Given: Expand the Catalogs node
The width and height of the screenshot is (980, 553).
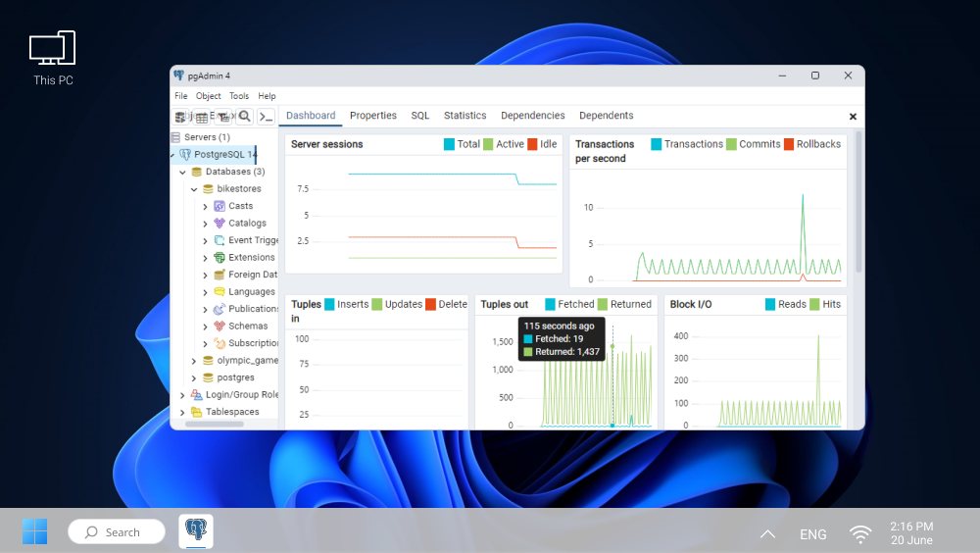Looking at the screenshot, I should [205, 224].
